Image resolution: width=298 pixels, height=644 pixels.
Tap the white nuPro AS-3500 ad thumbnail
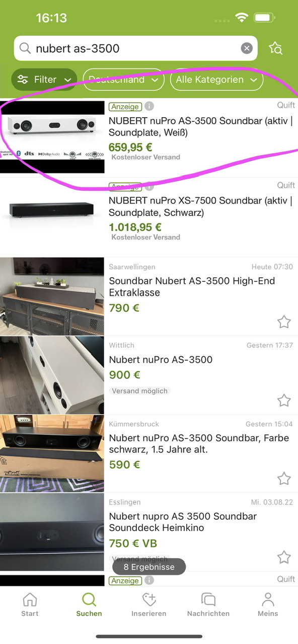coord(52,137)
